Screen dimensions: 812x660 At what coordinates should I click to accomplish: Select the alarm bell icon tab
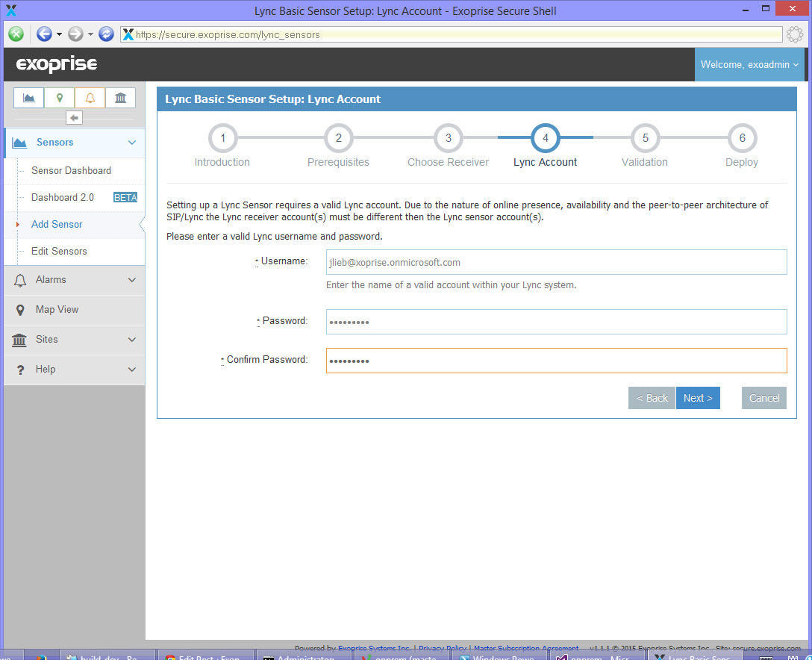(x=90, y=98)
